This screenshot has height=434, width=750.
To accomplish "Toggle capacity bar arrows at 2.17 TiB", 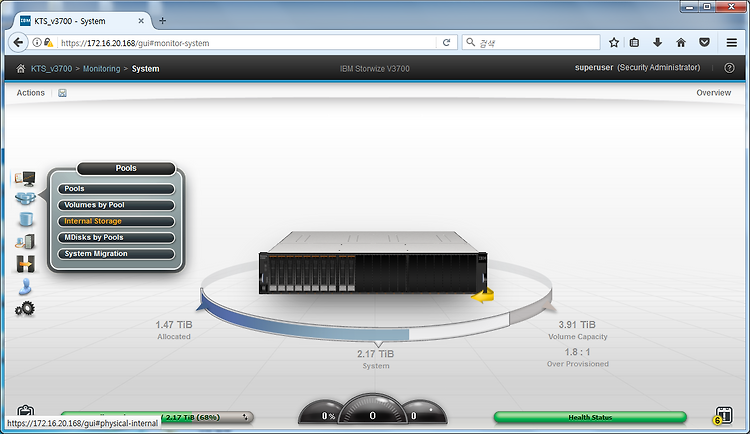I will pyautogui.click(x=245, y=417).
